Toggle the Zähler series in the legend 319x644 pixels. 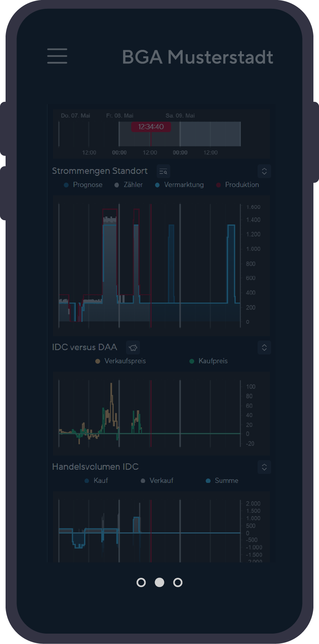(x=129, y=185)
